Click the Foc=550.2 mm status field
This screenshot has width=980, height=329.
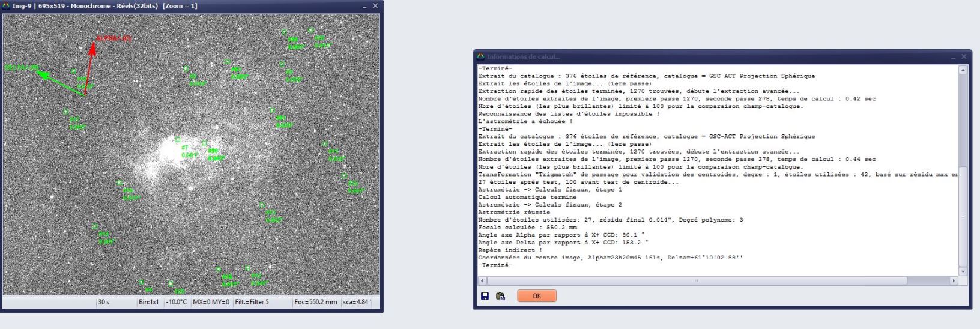[x=316, y=302]
